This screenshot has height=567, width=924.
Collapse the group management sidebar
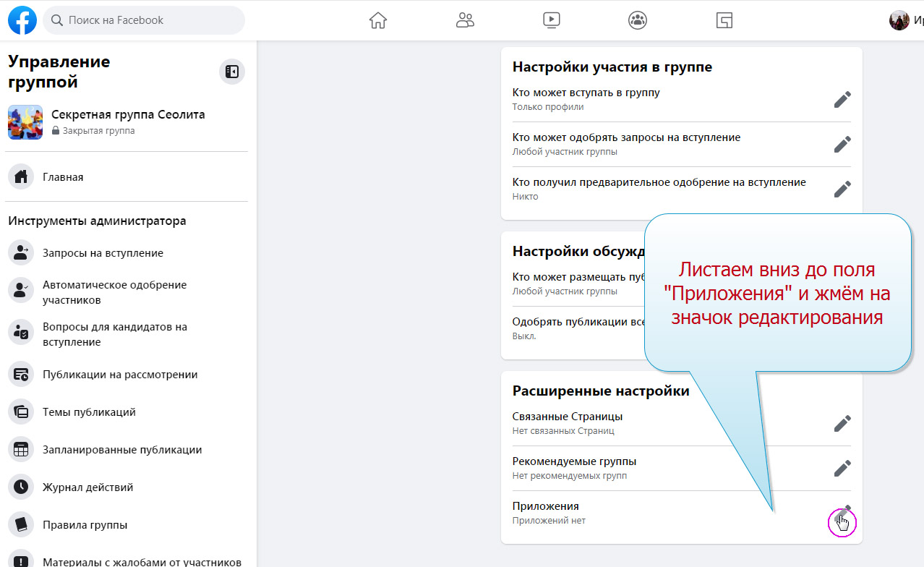(232, 72)
